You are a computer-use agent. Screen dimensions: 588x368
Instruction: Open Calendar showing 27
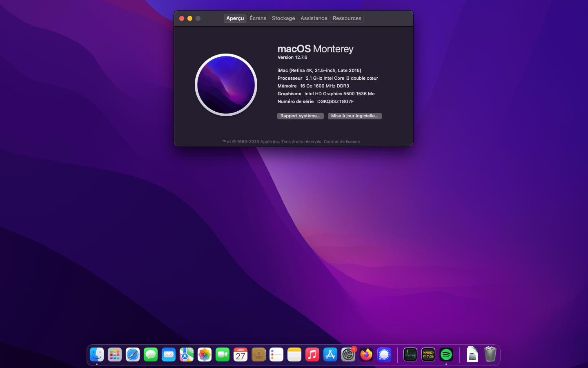[x=241, y=355]
